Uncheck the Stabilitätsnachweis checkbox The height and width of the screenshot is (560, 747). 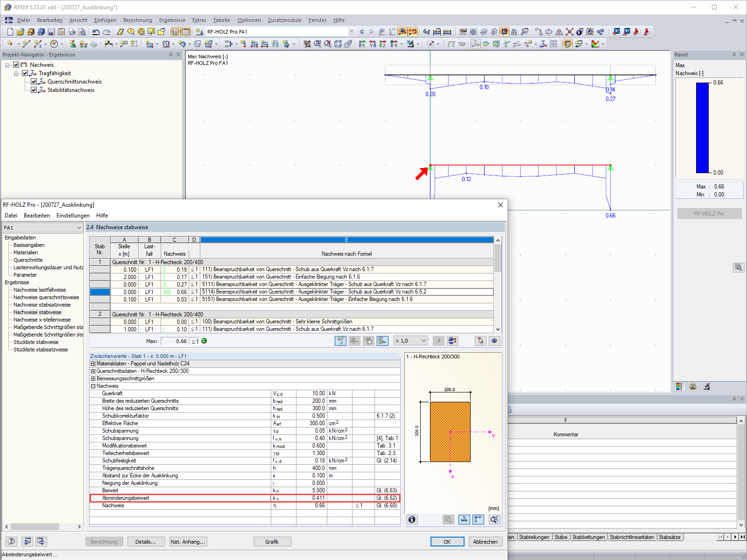pos(34,90)
